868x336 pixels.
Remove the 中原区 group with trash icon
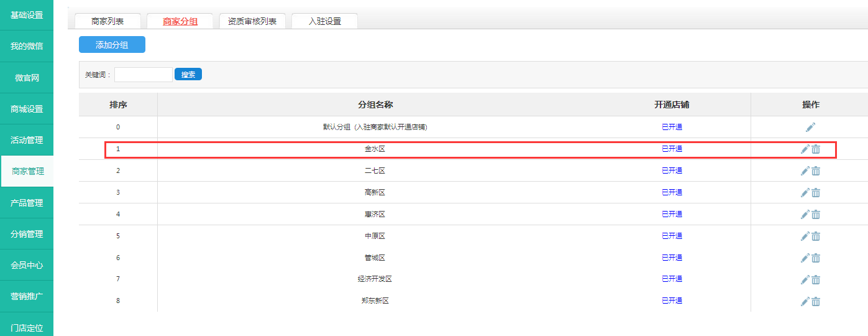point(816,236)
